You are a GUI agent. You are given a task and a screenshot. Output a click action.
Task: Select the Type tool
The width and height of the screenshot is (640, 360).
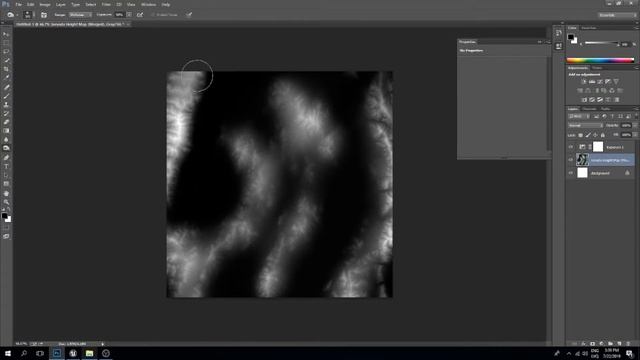[x=6, y=167]
